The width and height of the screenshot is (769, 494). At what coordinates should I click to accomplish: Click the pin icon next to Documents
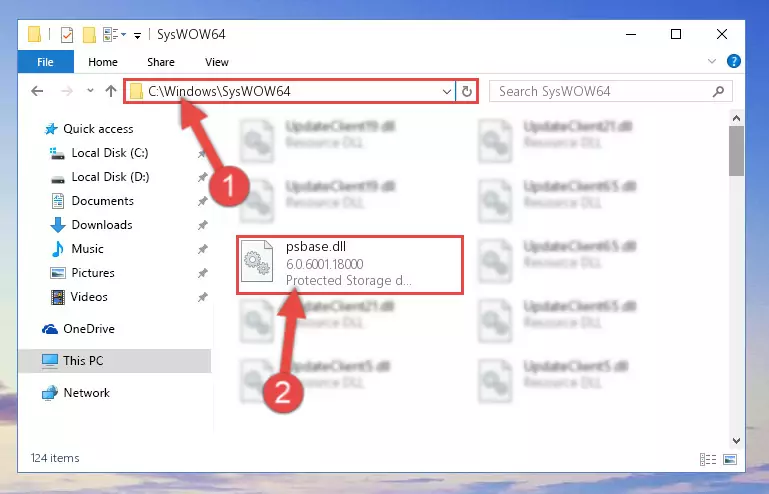point(202,201)
